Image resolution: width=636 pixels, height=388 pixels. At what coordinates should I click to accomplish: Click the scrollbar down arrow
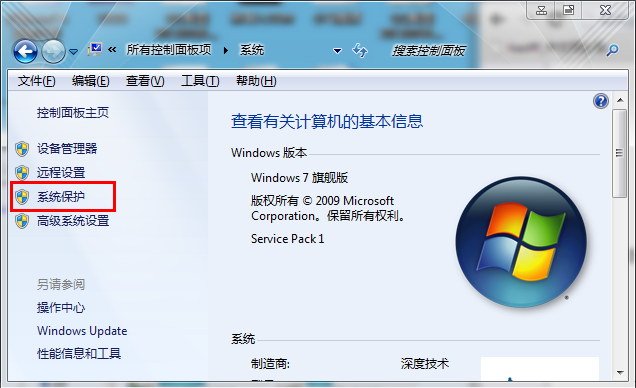pyautogui.click(x=620, y=372)
